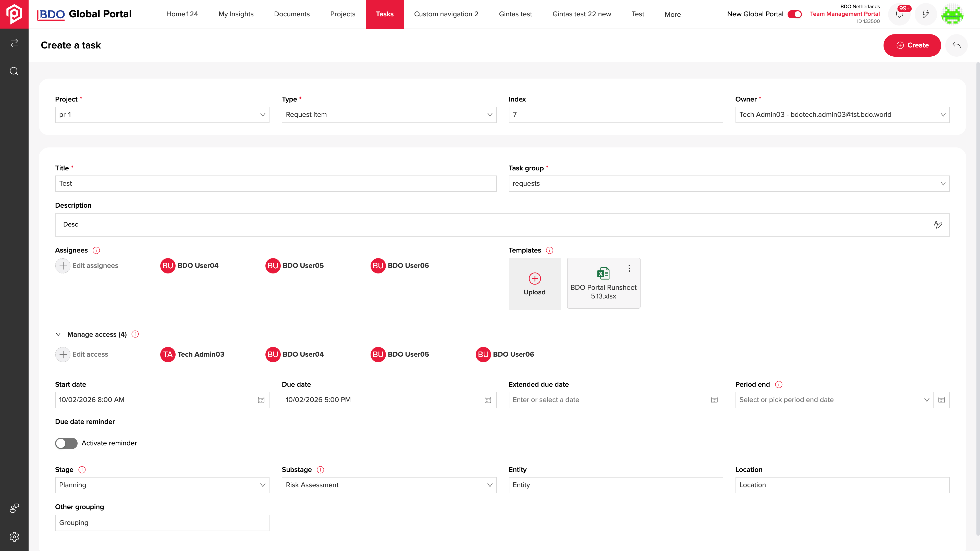Image resolution: width=980 pixels, height=551 pixels.
Task: Click the plus icon for Edit assignees
Action: point(63,266)
